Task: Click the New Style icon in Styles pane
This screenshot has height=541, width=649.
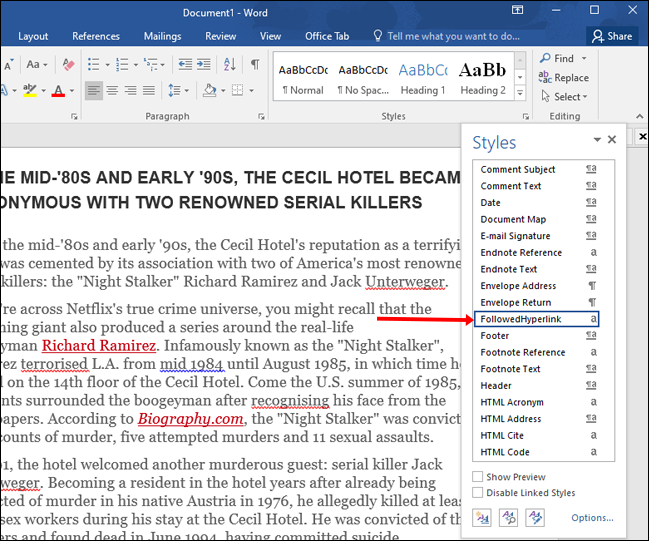Action: click(x=482, y=517)
